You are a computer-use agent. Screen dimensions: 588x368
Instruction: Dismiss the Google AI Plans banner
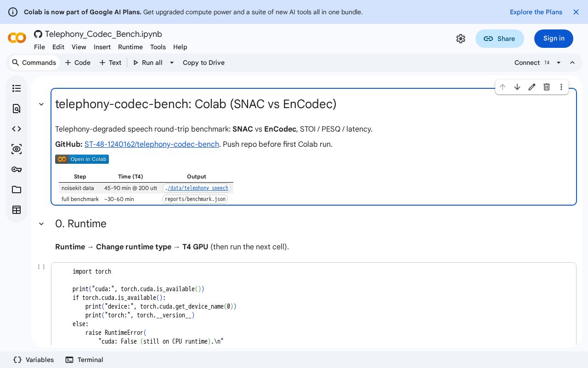[576, 12]
